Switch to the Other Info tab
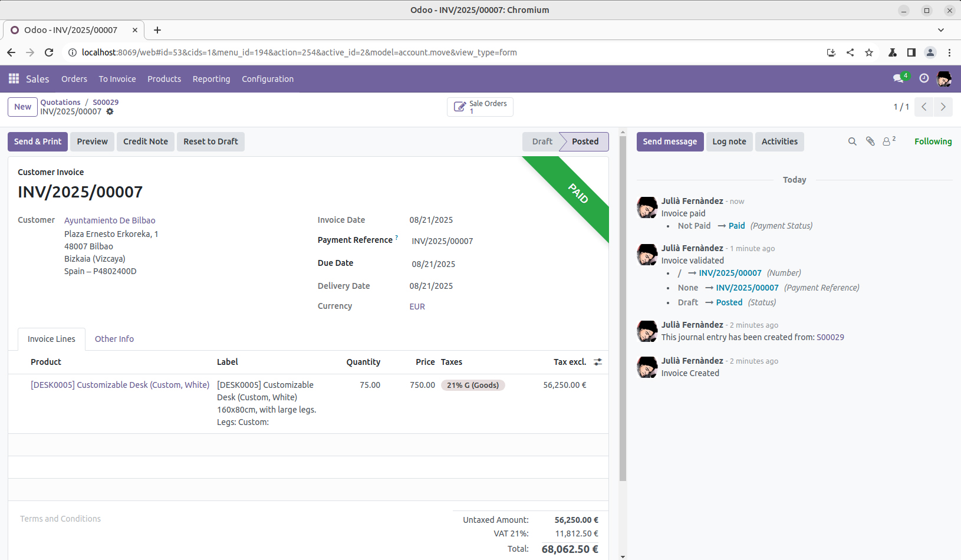The width and height of the screenshot is (961, 560). click(x=114, y=339)
